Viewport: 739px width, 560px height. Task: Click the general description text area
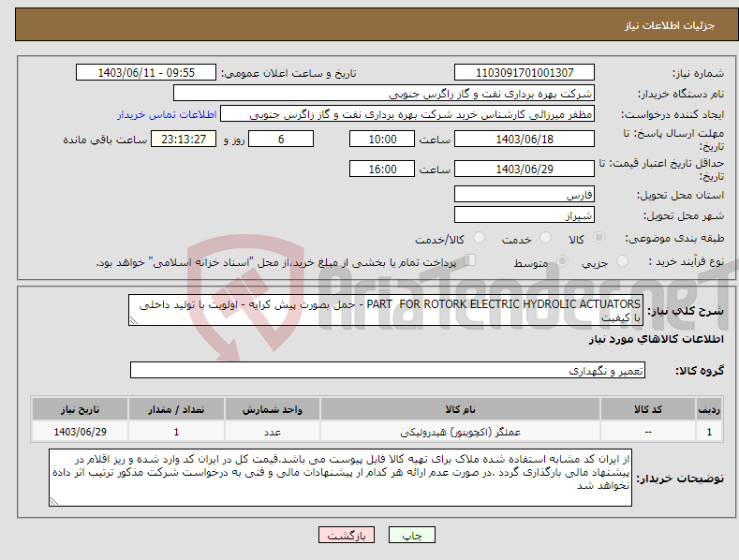pyautogui.click(x=386, y=310)
